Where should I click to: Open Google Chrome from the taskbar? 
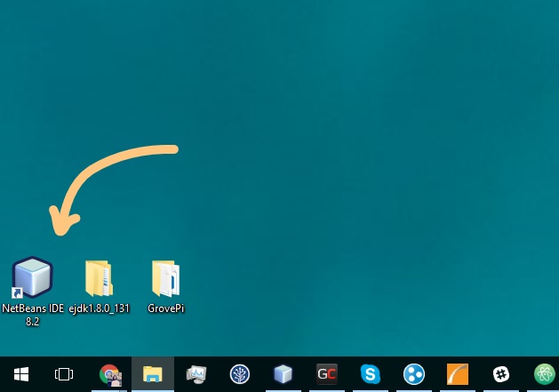pyautogui.click(x=110, y=375)
